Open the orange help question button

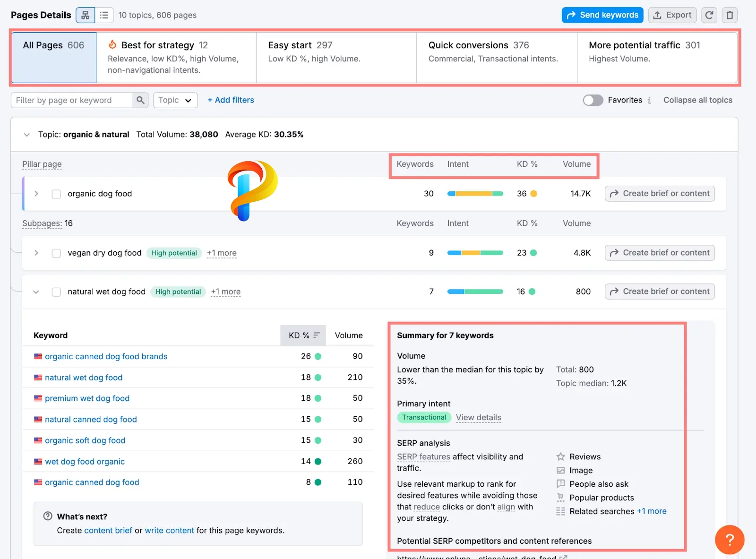tap(729, 540)
